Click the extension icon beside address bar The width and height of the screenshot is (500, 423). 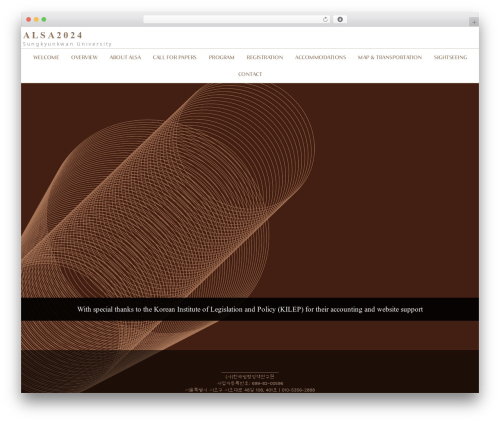(340, 19)
